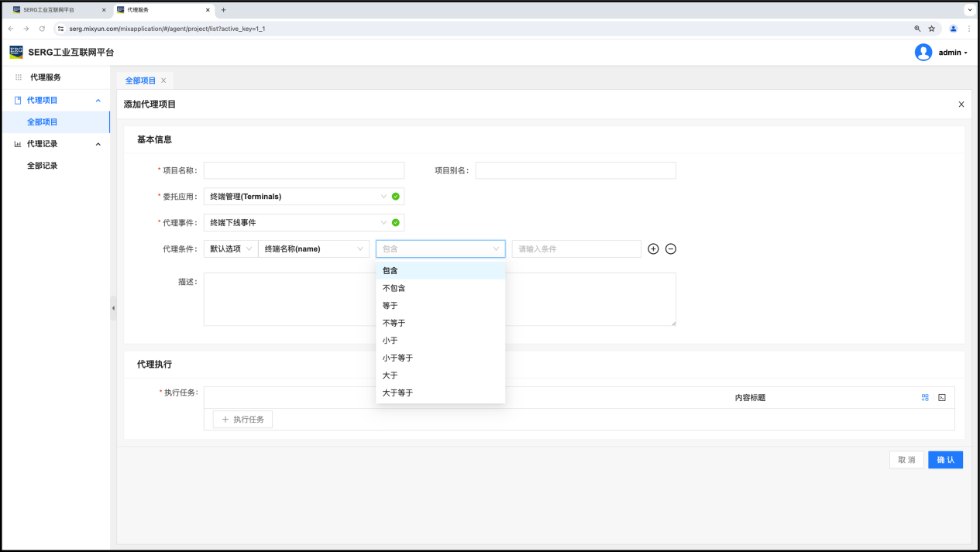Choose 等于 from condition operators

(x=390, y=305)
